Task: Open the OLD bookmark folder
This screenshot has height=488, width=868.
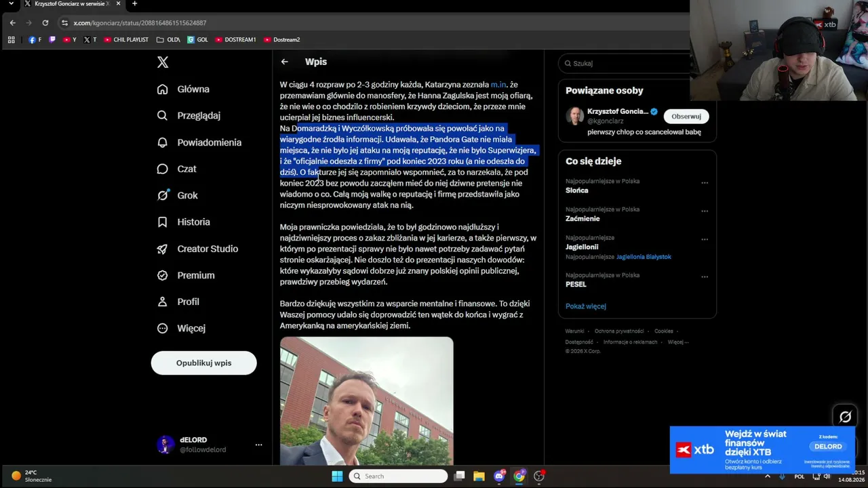Action: pyautogui.click(x=168, y=40)
